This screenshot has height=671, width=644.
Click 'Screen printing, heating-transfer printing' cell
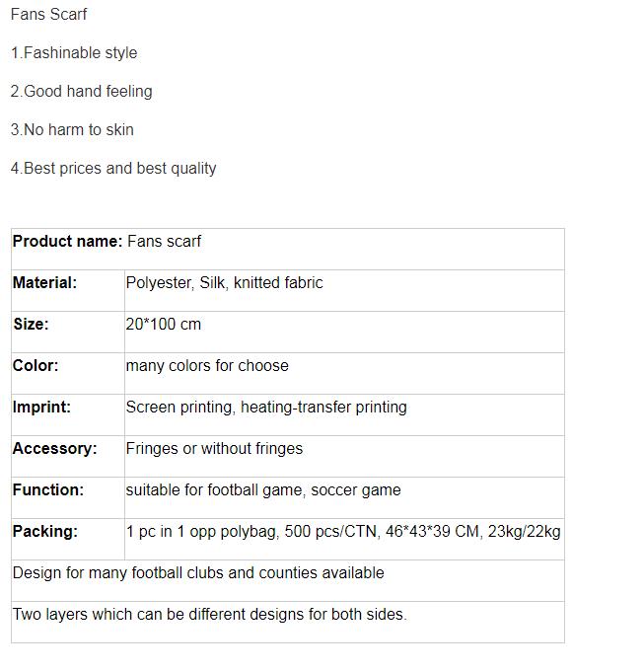[344, 414]
